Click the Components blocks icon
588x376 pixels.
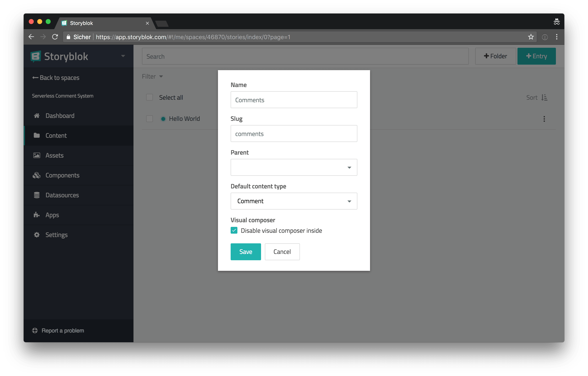click(37, 175)
